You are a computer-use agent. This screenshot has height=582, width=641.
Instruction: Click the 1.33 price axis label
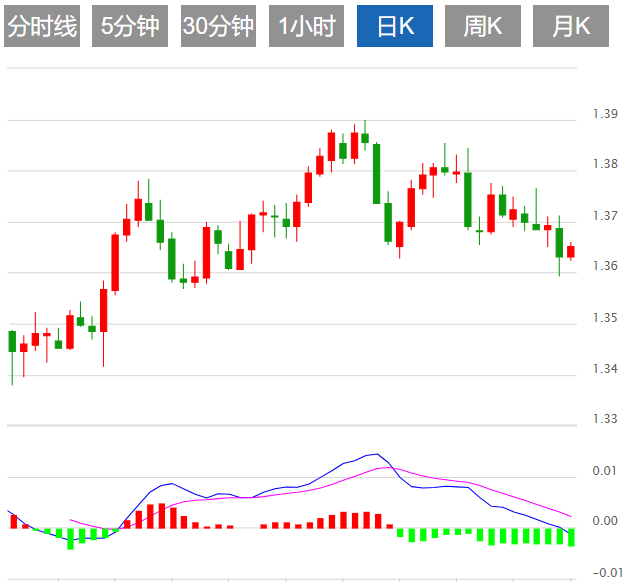[603, 419]
